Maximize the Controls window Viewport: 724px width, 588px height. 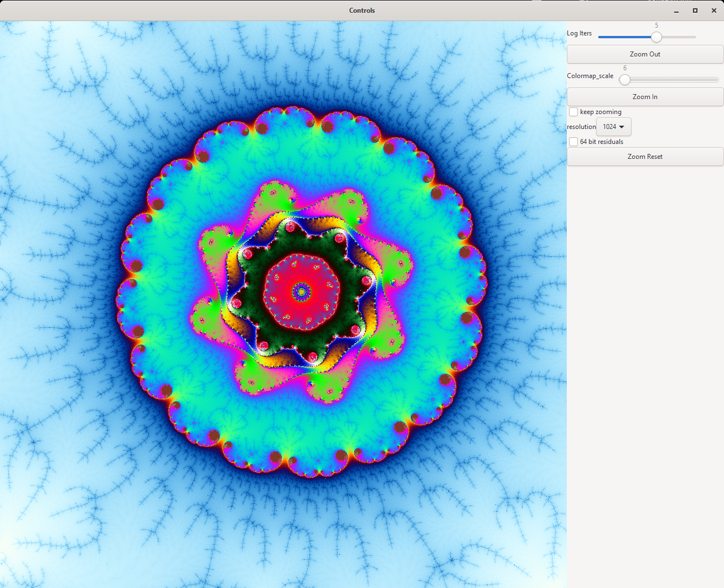coord(695,11)
